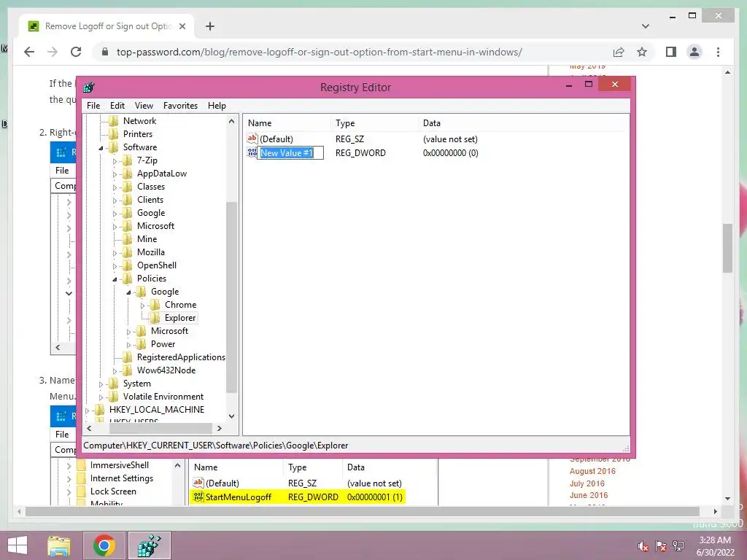
Task: Select the Classes key
Action: tap(151, 187)
